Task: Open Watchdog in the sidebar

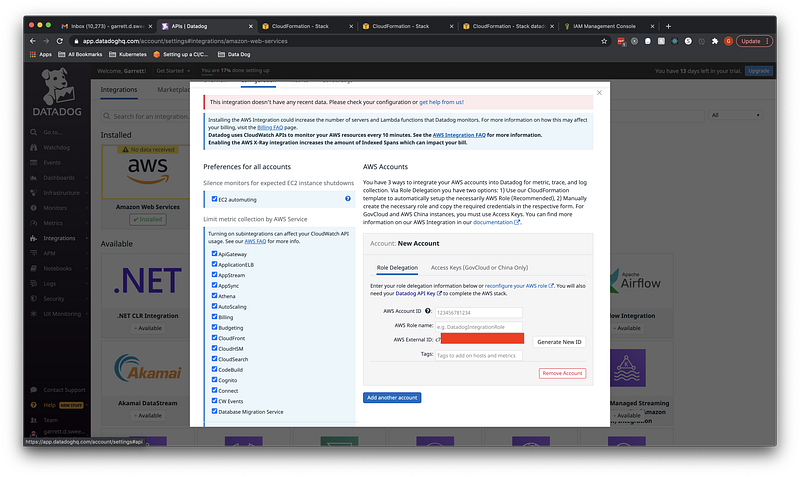Action: click(56, 147)
